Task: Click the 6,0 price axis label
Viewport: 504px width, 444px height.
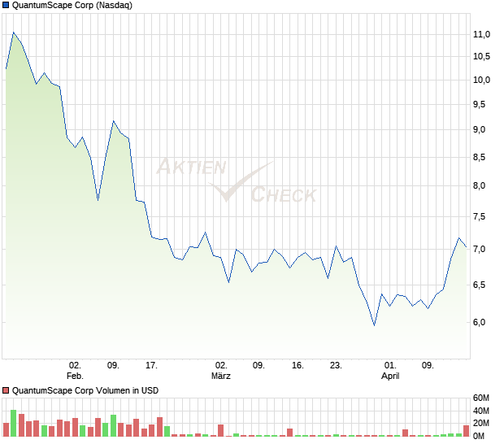Action: [479, 322]
